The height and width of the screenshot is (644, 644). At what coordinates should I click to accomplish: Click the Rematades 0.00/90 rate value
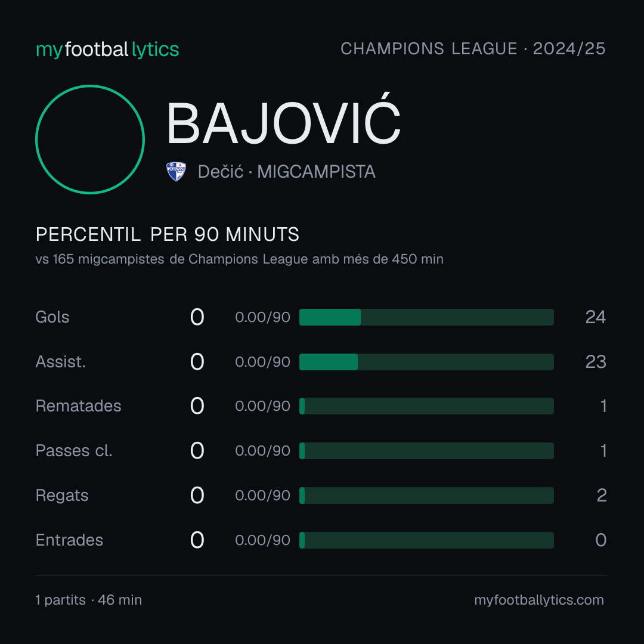tap(263, 406)
